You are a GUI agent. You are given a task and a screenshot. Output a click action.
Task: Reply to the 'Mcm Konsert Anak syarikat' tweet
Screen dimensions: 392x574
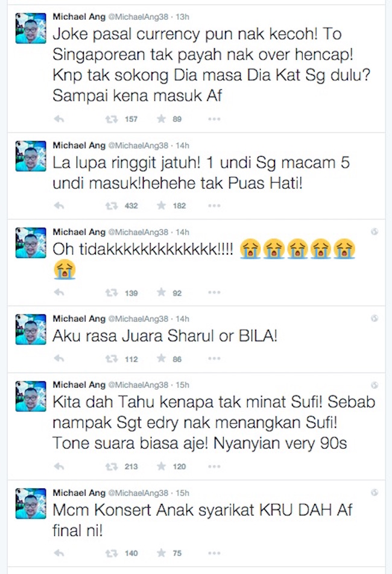pos(59,553)
